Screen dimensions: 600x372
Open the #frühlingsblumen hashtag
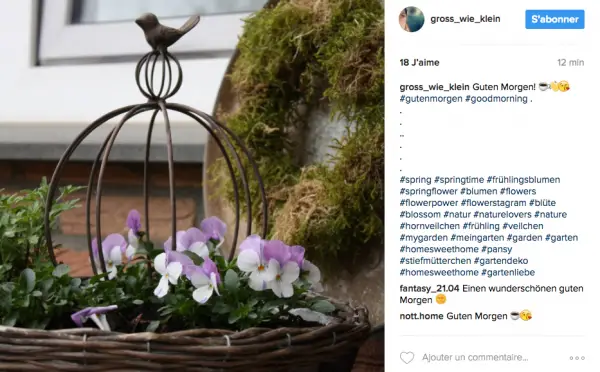pos(523,179)
